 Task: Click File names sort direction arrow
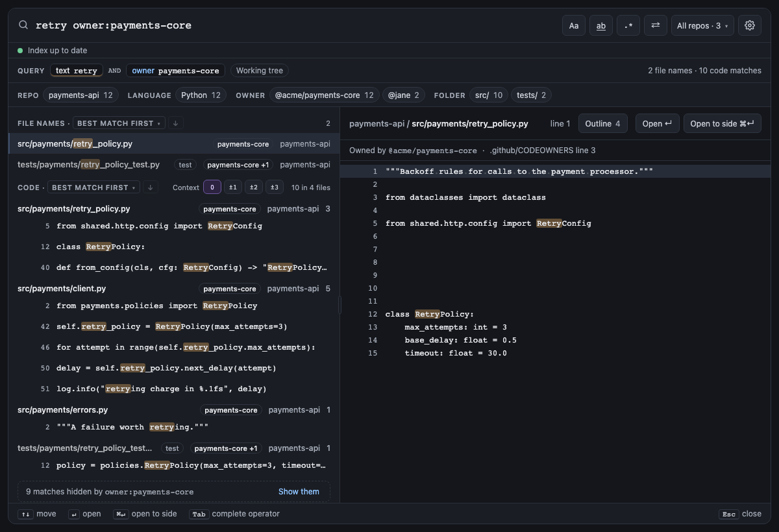click(x=176, y=123)
